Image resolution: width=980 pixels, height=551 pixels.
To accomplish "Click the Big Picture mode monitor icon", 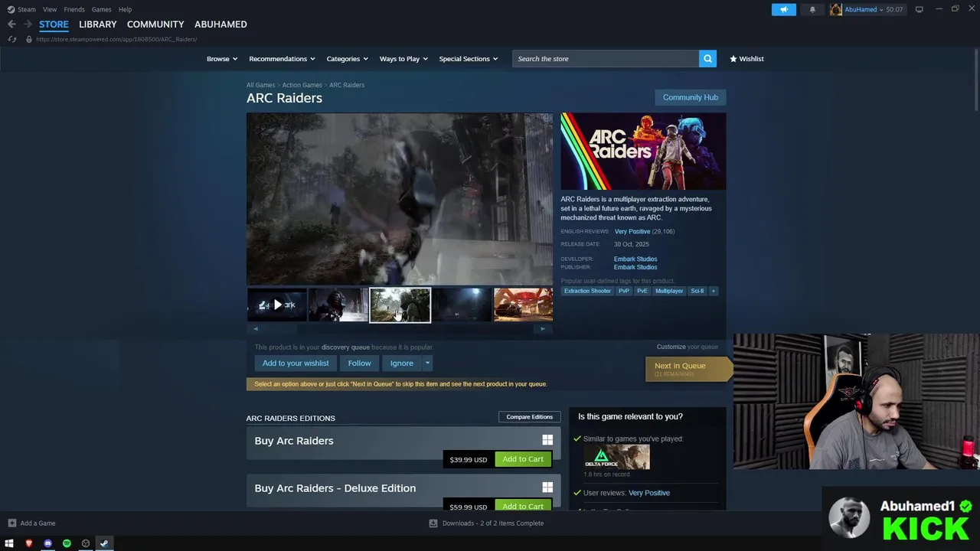I will tap(919, 9).
